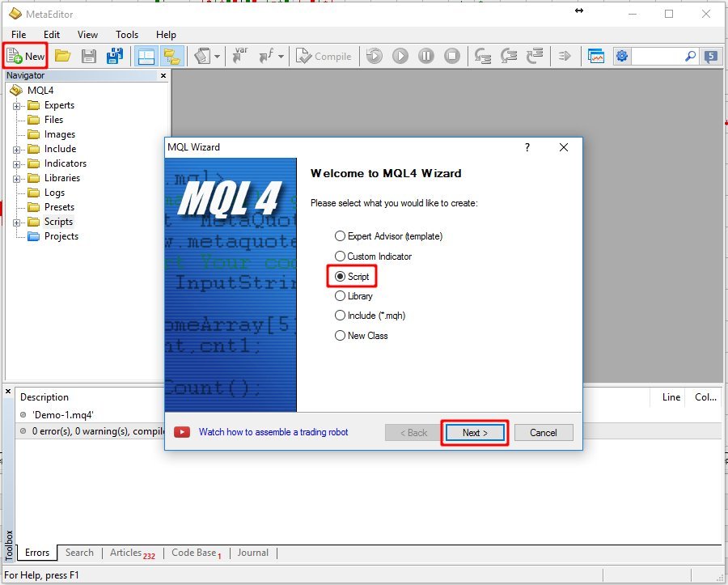Open the View menu
The width and height of the screenshot is (728, 585).
(87, 34)
